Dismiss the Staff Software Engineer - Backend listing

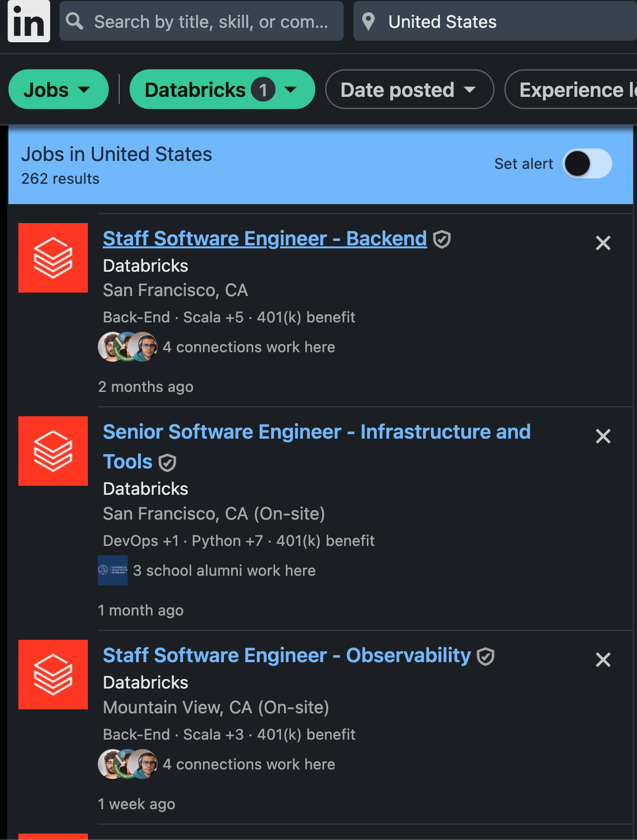coord(603,243)
